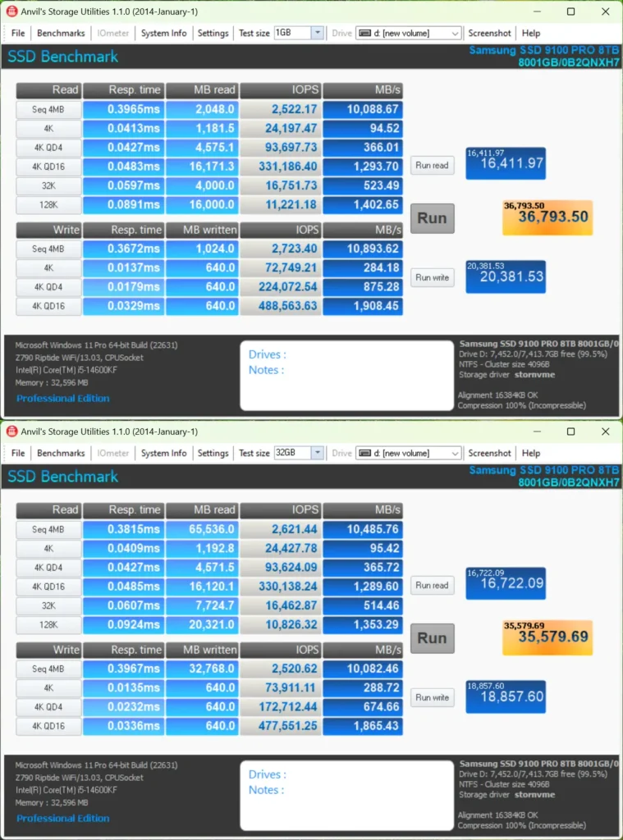This screenshot has width=623, height=840.
Task: Click Professional Edition link in bottom 32GB window
Action: click(62, 818)
